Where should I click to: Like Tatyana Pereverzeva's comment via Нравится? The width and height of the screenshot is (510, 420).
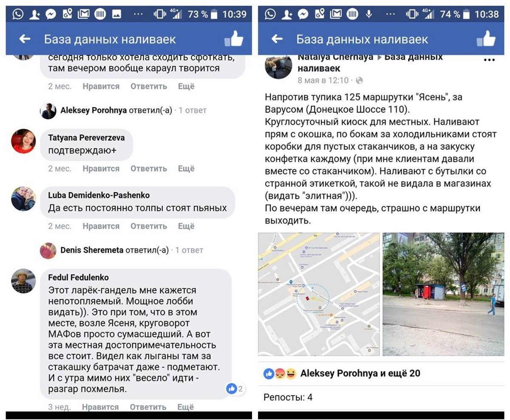pyautogui.click(x=101, y=168)
